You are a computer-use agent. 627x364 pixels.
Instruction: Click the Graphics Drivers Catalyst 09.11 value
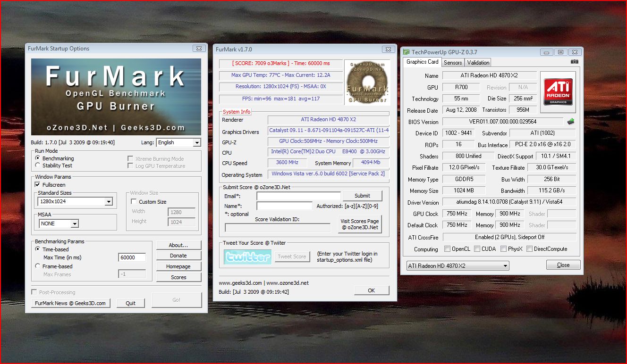[x=329, y=131]
